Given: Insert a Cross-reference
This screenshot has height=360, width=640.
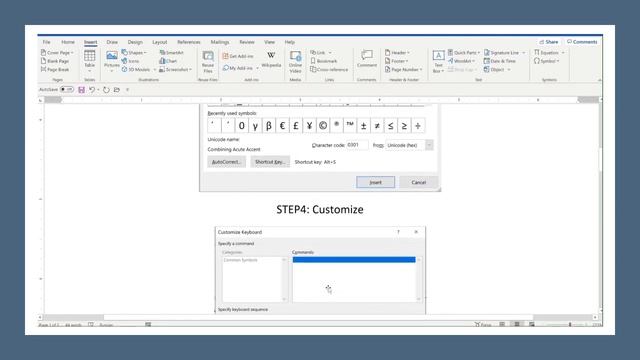Looking at the screenshot, I should pyautogui.click(x=329, y=69).
